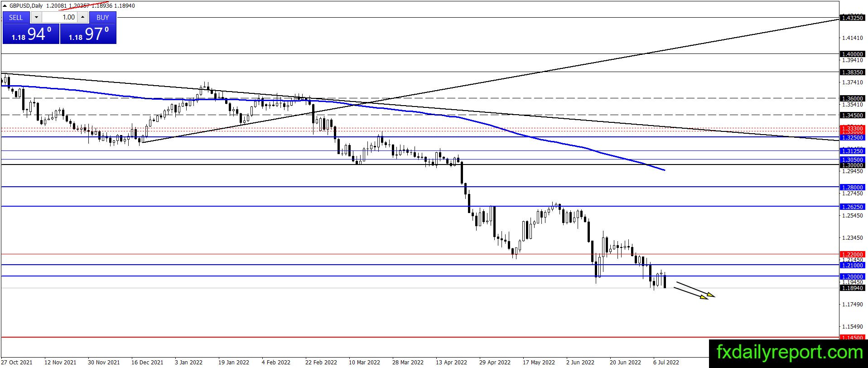
Task: Decrease trade volume with the down arrow
Action: (x=36, y=17)
